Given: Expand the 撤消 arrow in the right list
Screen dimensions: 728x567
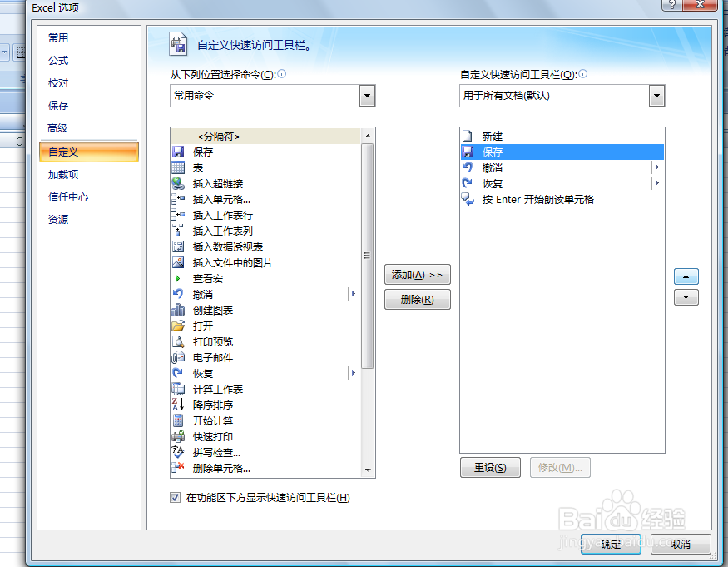Looking at the screenshot, I should click(x=657, y=167).
